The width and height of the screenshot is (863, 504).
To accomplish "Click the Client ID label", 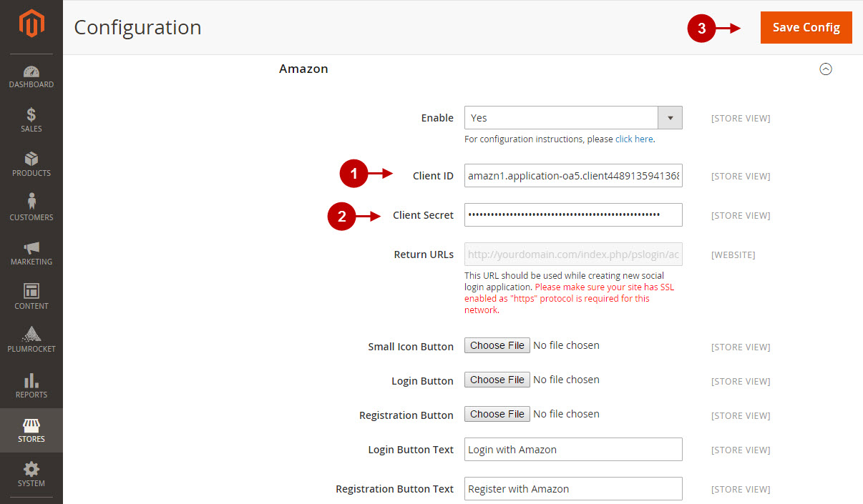I will 433,176.
